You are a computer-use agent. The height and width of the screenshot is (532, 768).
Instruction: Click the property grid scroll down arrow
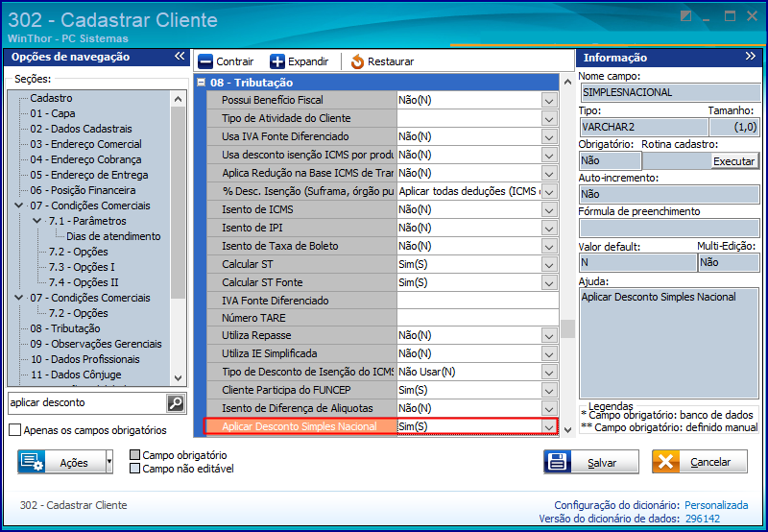click(567, 430)
